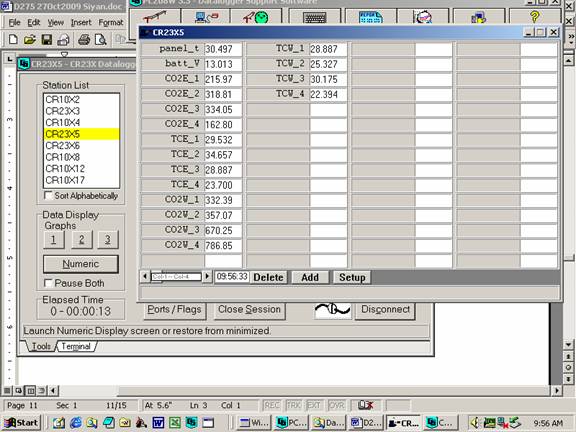The width and height of the screenshot is (576, 432).
Task: Click the CO2W_4 value 786.85
Action: click(x=223, y=245)
